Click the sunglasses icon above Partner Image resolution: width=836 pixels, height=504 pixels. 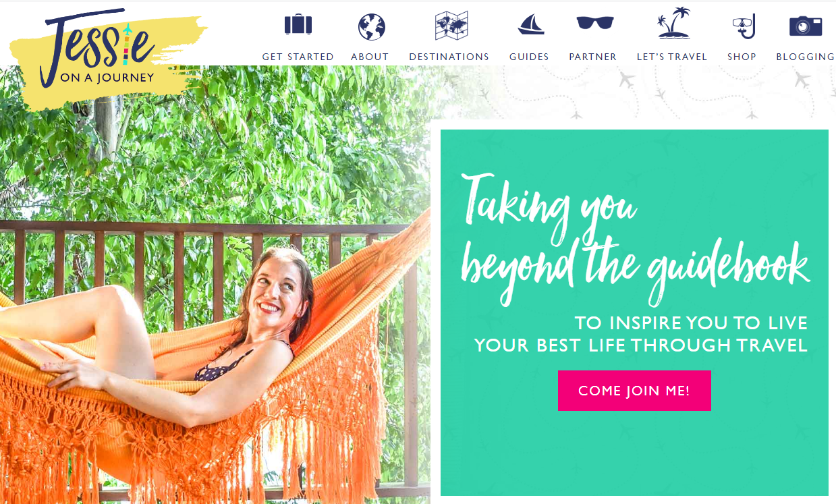pyautogui.click(x=595, y=23)
